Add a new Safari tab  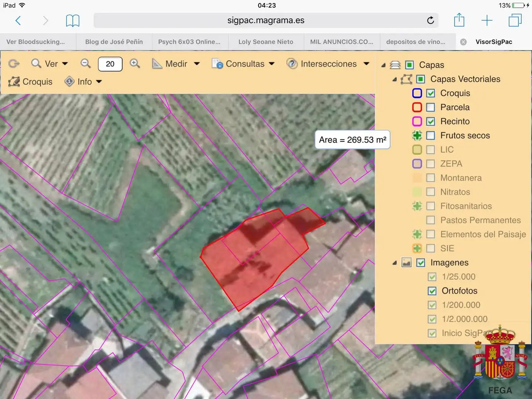(x=487, y=20)
